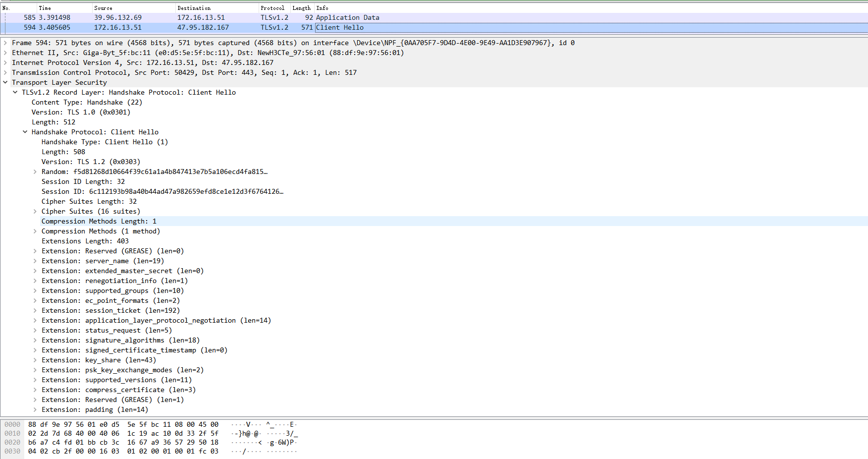This screenshot has width=868, height=459.
Task: Click the Info column header
Action: (591, 8)
